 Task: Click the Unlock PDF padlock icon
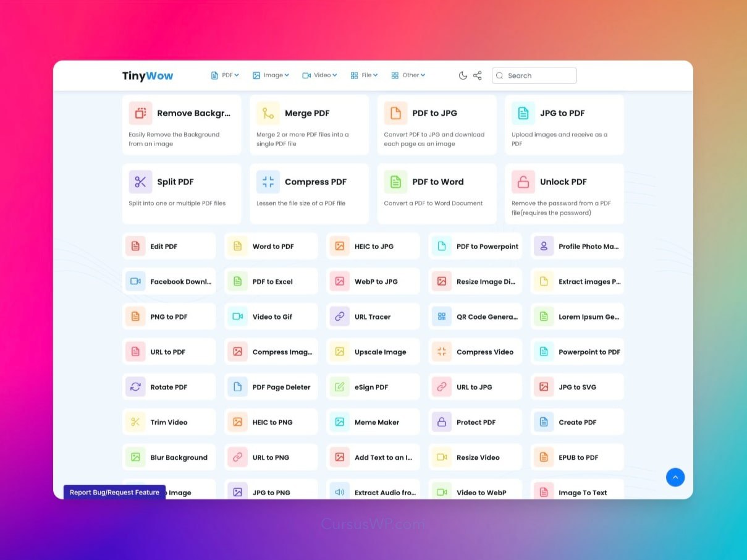pyautogui.click(x=523, y=182)
